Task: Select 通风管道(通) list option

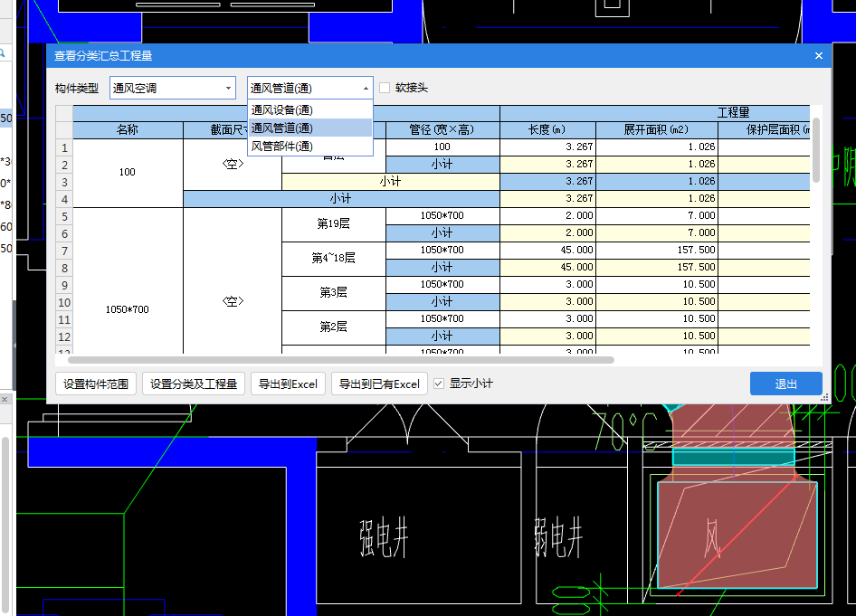Action: tap(310, 128)
